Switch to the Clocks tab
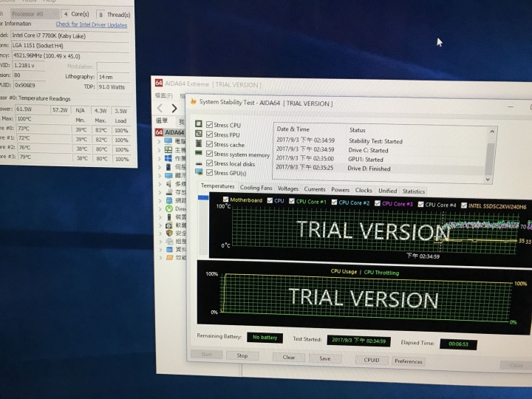The height and width of the screenshot is (399, 532). pos(364,190)
